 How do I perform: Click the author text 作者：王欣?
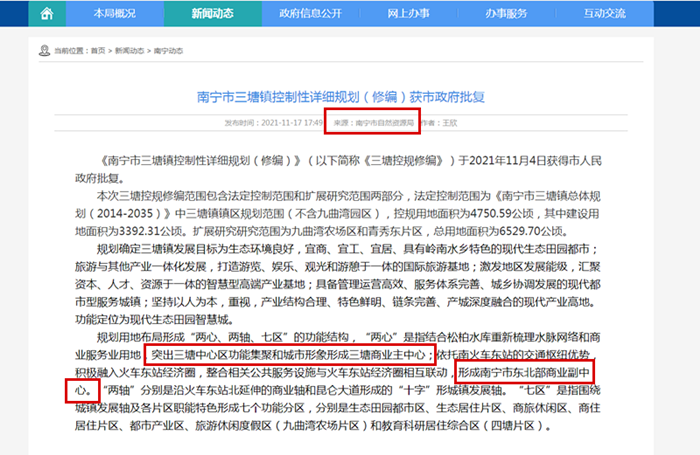[439, 123]
